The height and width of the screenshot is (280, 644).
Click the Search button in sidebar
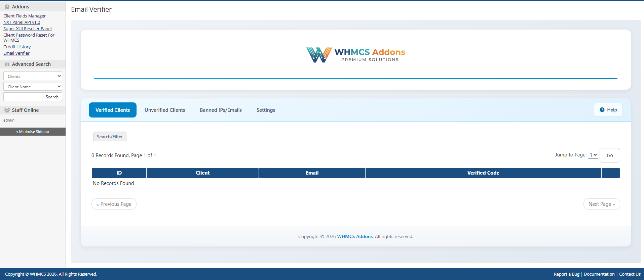coord(52,97)
